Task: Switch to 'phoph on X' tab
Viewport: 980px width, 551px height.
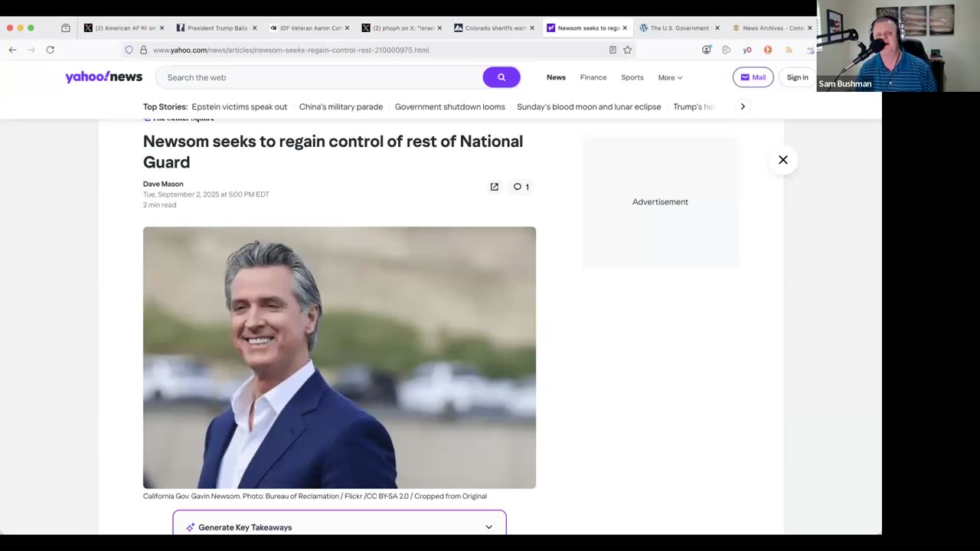Action: (x=402, y=28)
